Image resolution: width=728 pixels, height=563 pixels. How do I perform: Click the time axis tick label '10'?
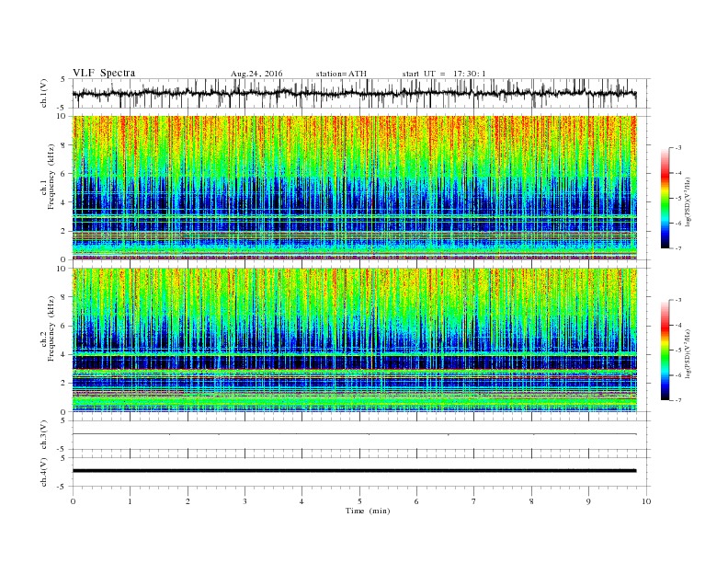click(646, 501)
